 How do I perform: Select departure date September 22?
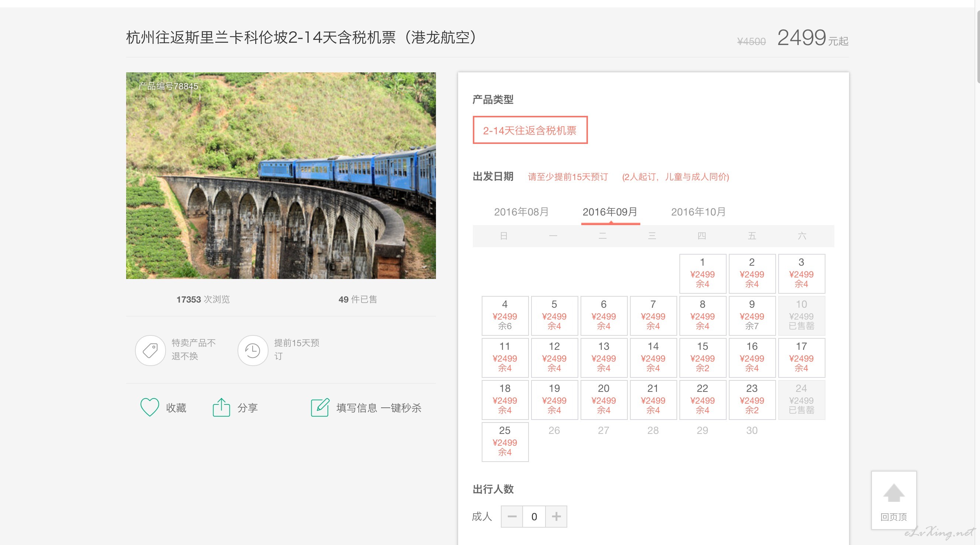coord(703,400)
